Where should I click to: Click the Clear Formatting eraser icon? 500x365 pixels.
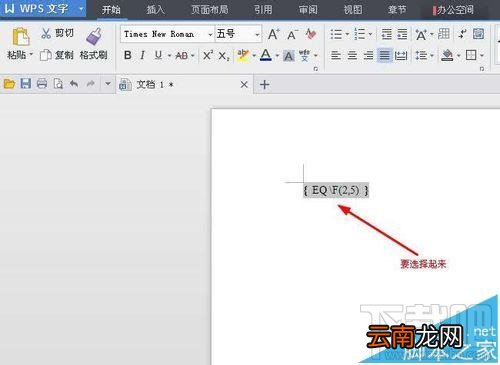[x=311, y=34]
